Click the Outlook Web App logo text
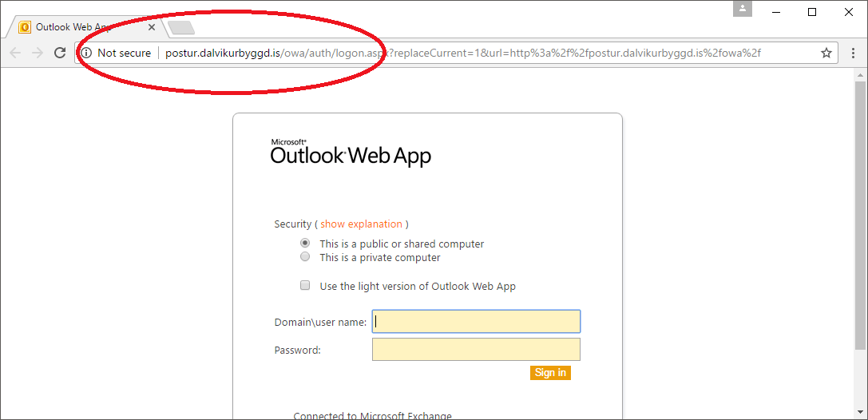This screenshot has height=420, width=868. [351, 152]
